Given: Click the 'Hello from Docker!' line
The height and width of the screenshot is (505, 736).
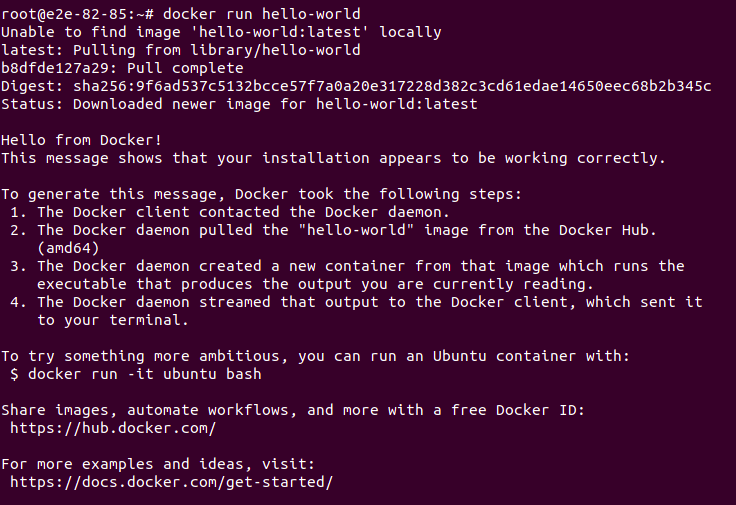Looking at the screenshot, I should [x=81, y=140].
